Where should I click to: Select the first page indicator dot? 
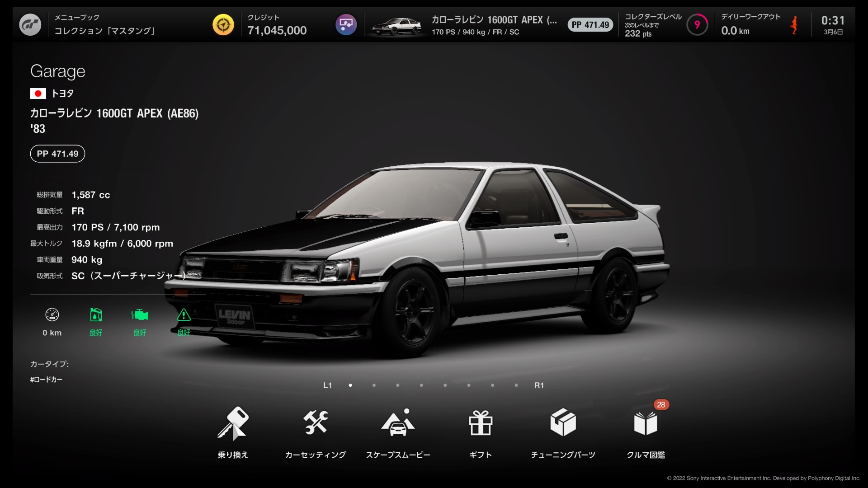point(350,385)
